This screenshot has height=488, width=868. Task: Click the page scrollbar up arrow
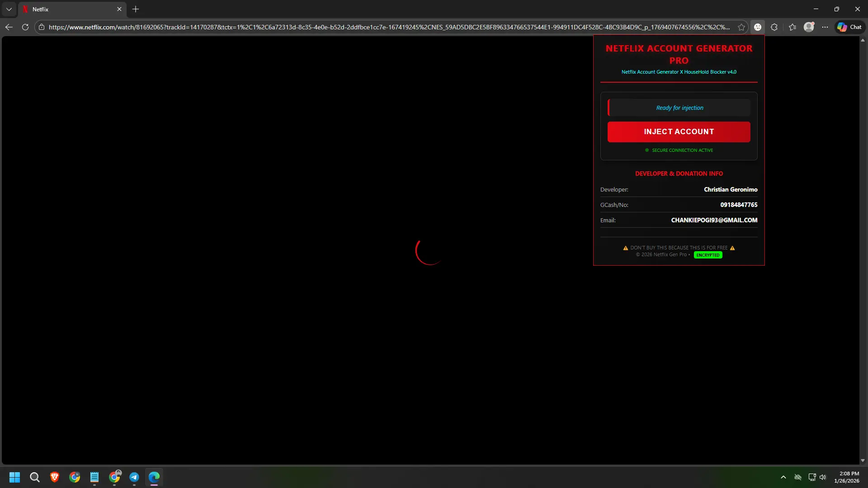[863, 40]
